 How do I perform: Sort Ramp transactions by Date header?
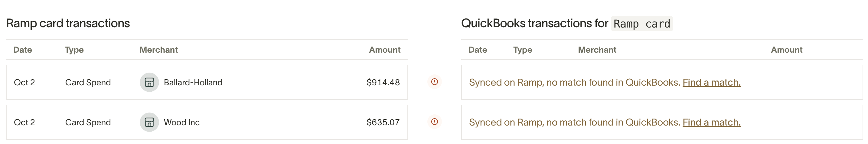23,50
